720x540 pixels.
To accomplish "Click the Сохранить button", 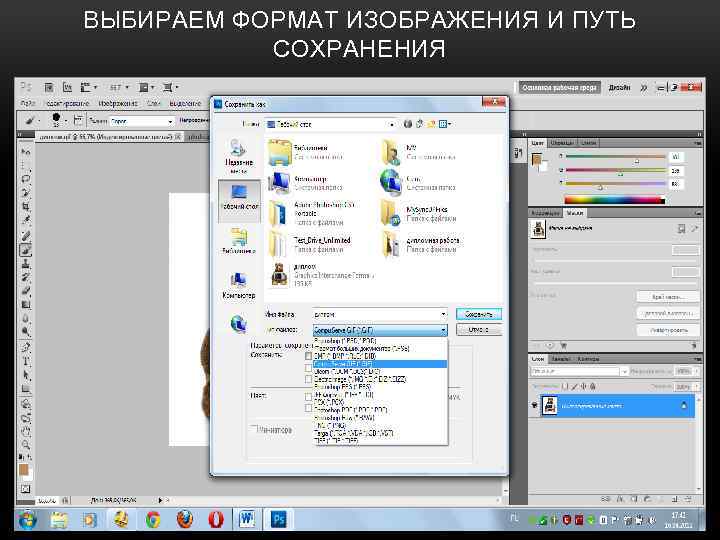I will coord(478,315).
